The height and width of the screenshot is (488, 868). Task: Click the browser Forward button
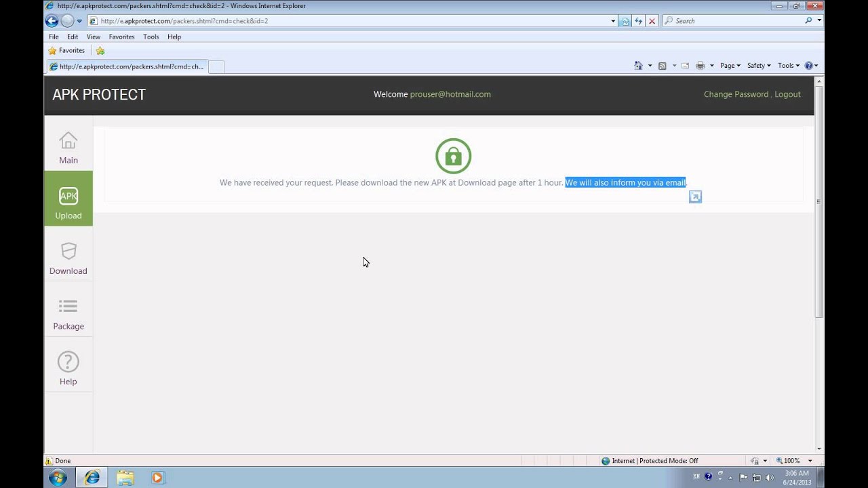[x=67, y=21]
